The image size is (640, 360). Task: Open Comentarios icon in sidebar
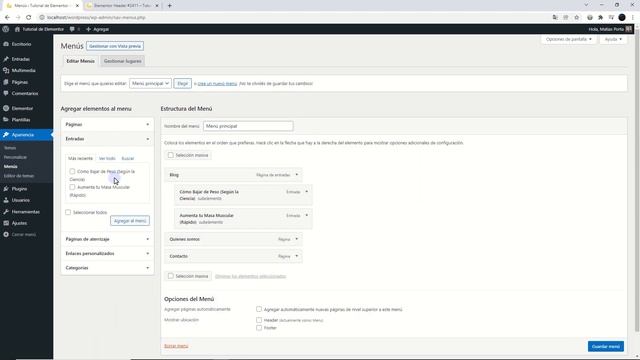(x=6, y=93)
